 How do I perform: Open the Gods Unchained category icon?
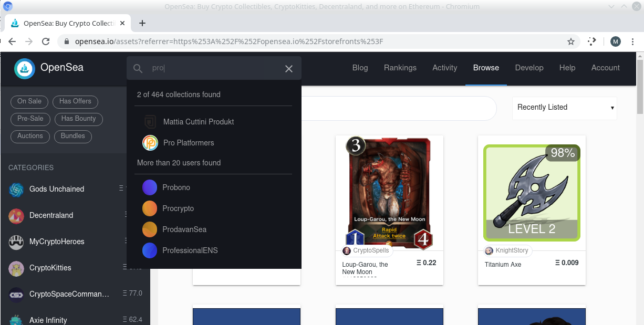16,190
